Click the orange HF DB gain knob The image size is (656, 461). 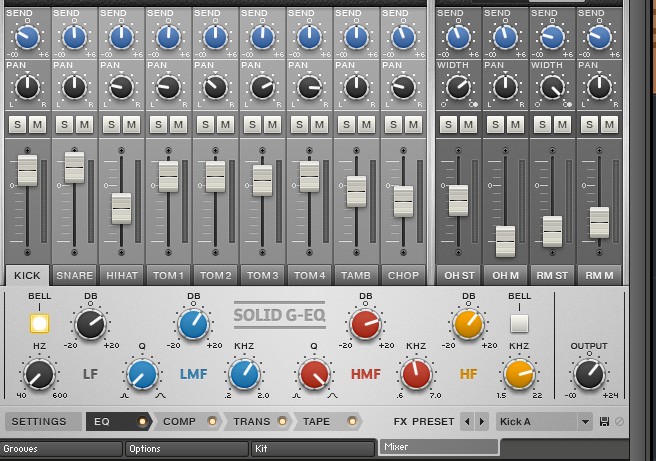468,324
